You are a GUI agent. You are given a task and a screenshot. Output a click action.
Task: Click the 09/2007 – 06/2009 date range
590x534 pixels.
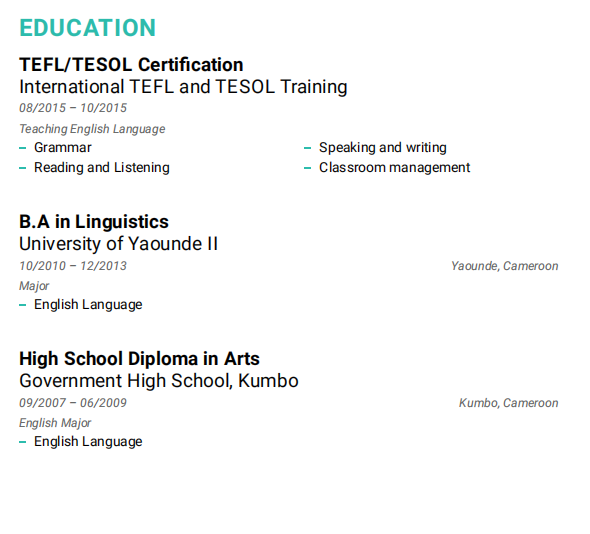click(x=73, y=403)
